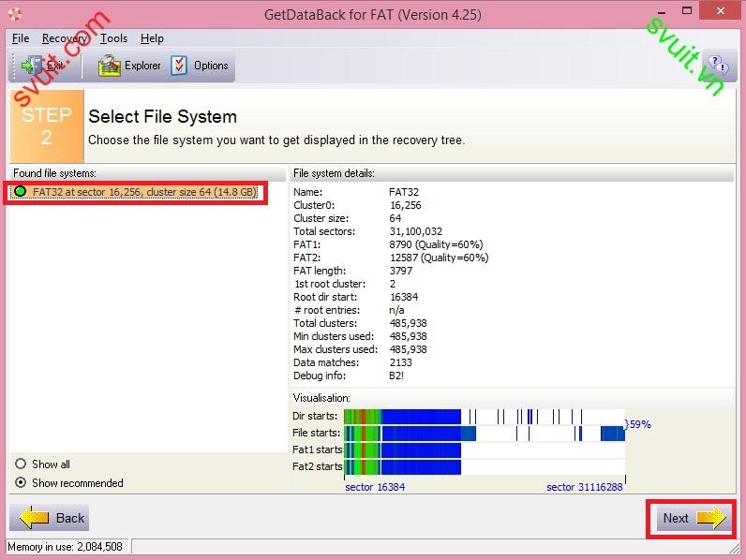Click the Dir starts visualisation bar
746x560 pixels.
click(x=485, y=417)
